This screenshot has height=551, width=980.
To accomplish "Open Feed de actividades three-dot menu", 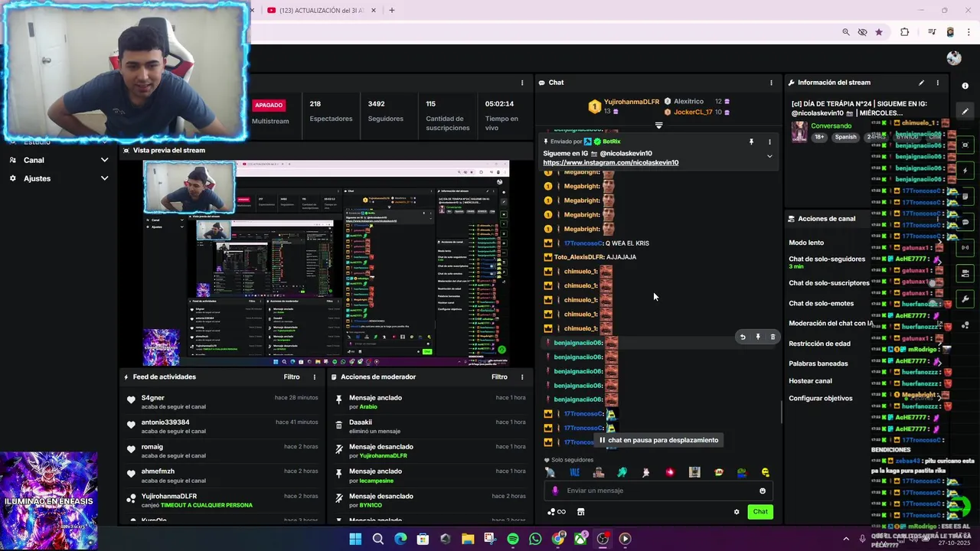I will [314, 377].
